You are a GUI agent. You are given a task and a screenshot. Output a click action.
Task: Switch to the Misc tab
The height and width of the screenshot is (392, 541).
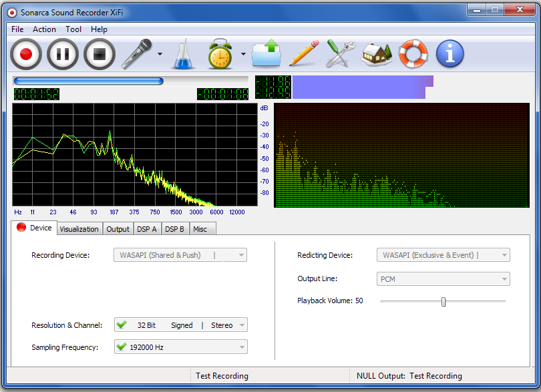coord(202,229)
